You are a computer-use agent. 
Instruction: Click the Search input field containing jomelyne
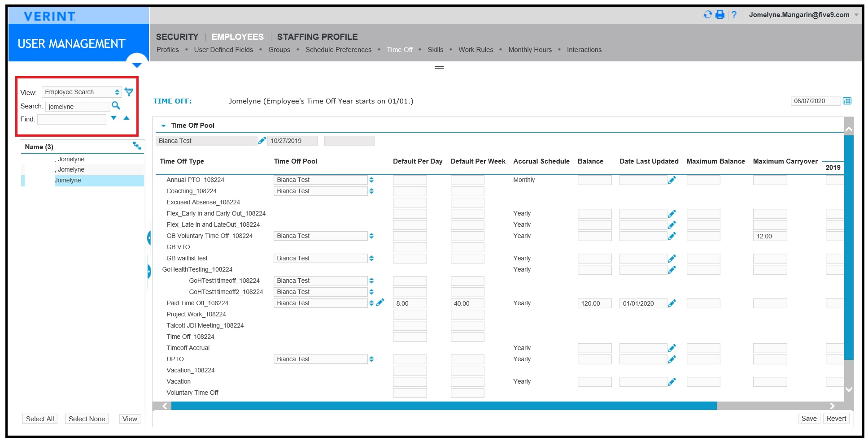pyautogui.click(x=78, y=107)
